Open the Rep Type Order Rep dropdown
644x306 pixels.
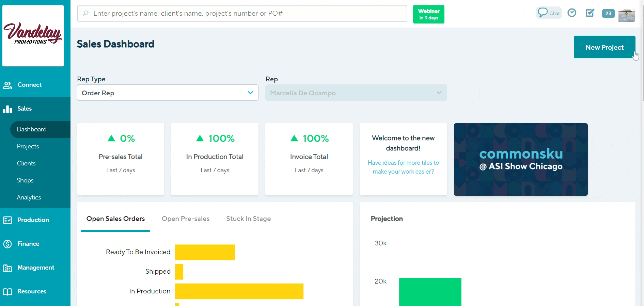coord(168,93)
